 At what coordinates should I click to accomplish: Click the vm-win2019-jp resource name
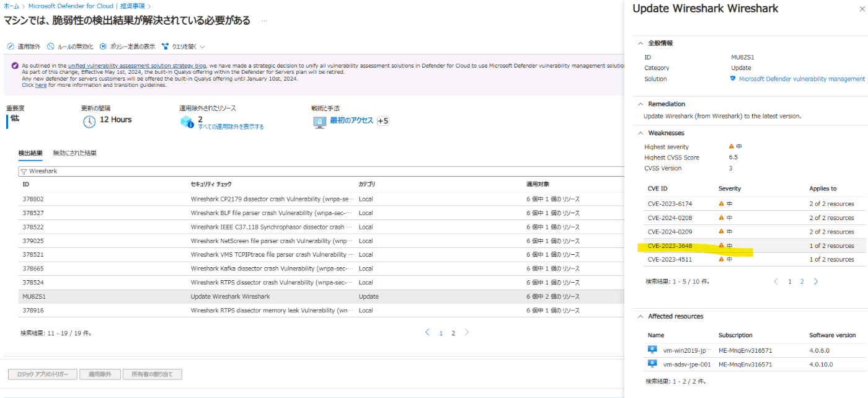(x=686, y=350)
